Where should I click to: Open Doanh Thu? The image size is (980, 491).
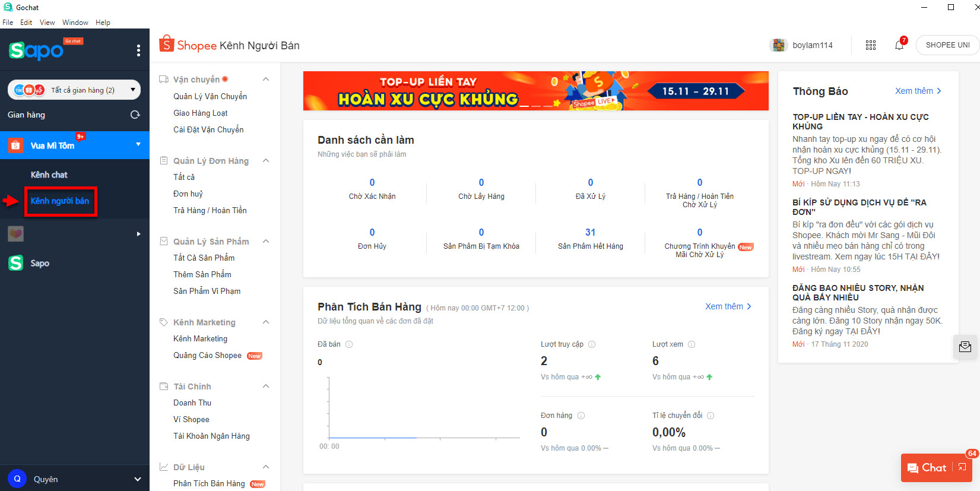click(192, 403)
